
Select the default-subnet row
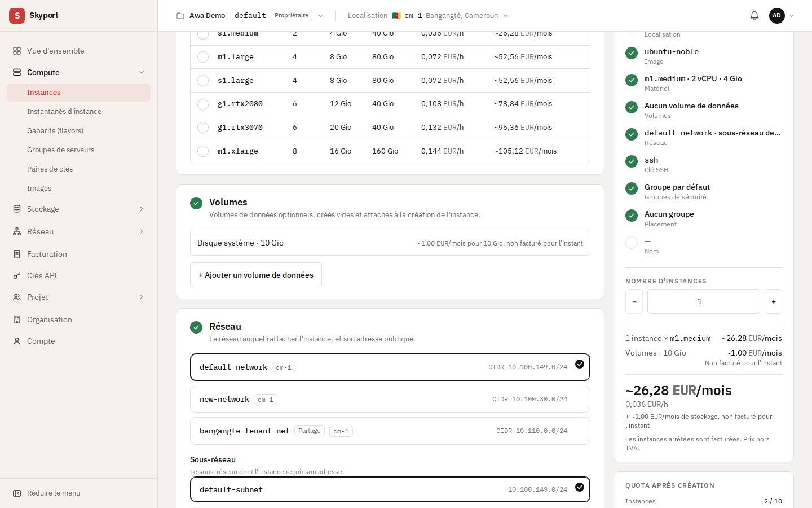[390, 489]
